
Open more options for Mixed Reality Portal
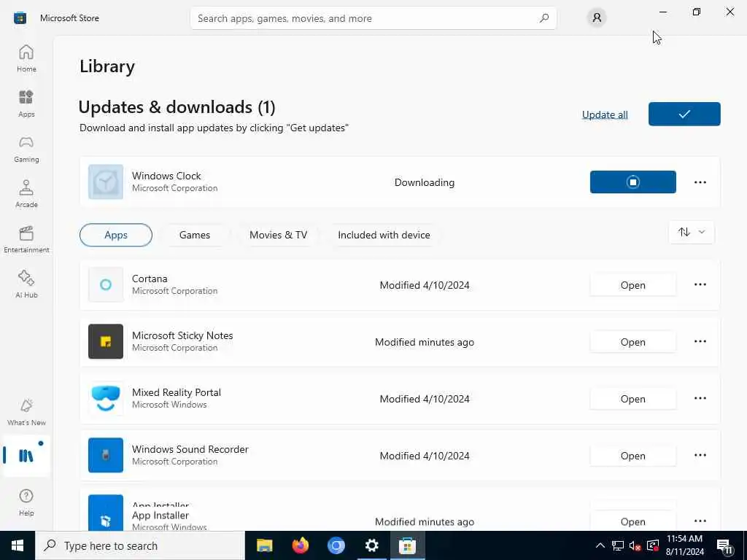700,399
